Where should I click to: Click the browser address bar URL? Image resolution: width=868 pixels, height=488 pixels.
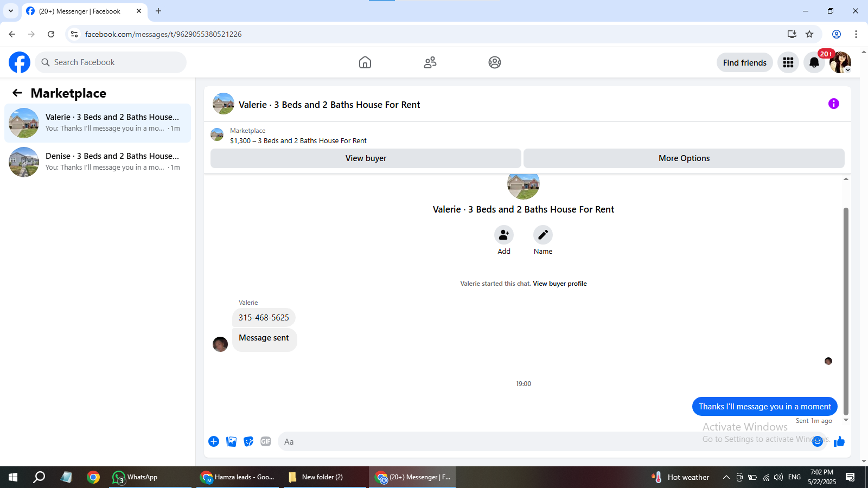[163, 34]
